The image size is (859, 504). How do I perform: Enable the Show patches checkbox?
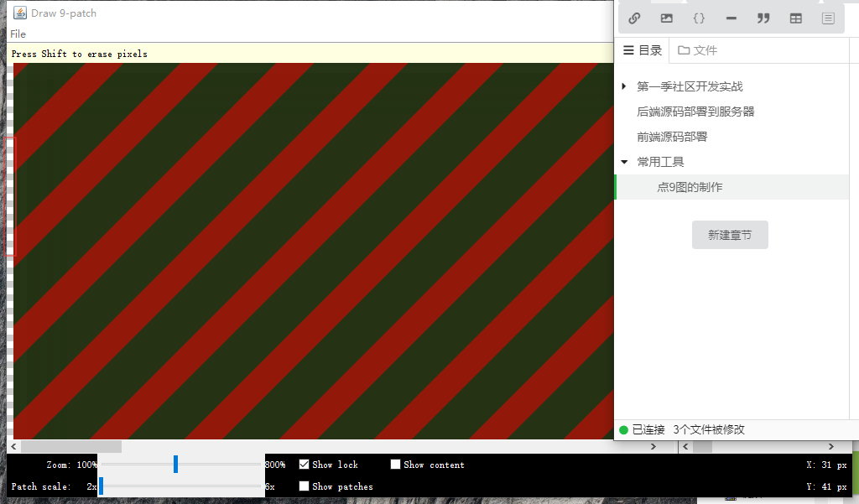[x=304, y=486]
